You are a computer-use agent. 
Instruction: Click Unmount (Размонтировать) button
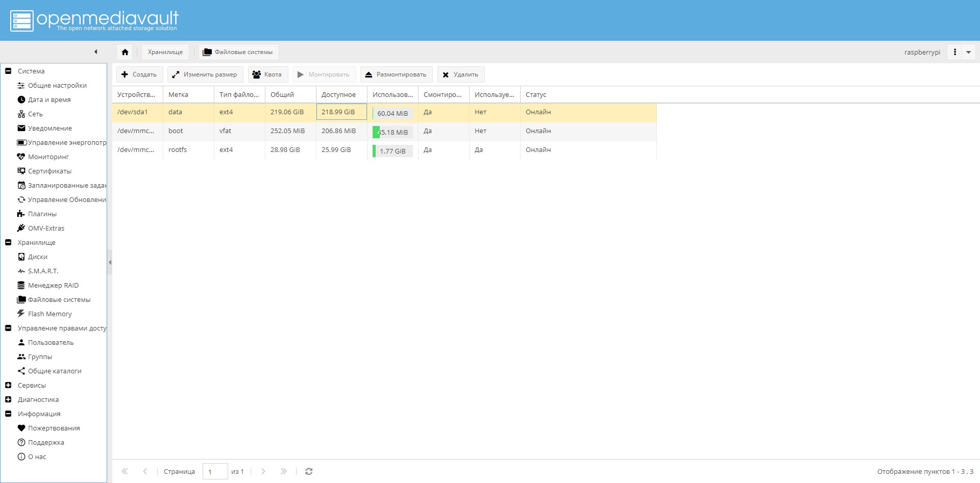click(396, 74)
